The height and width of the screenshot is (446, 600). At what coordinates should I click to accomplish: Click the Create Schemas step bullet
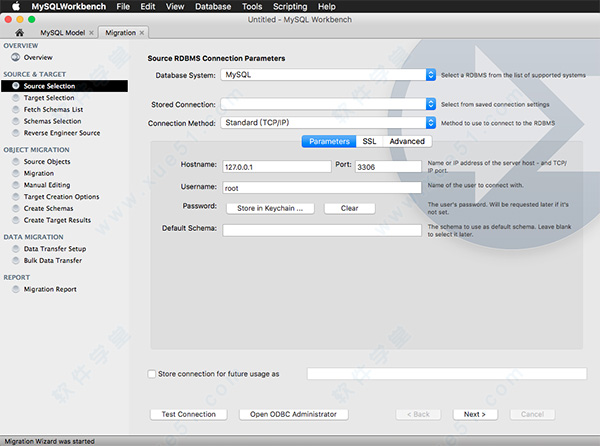16,208
